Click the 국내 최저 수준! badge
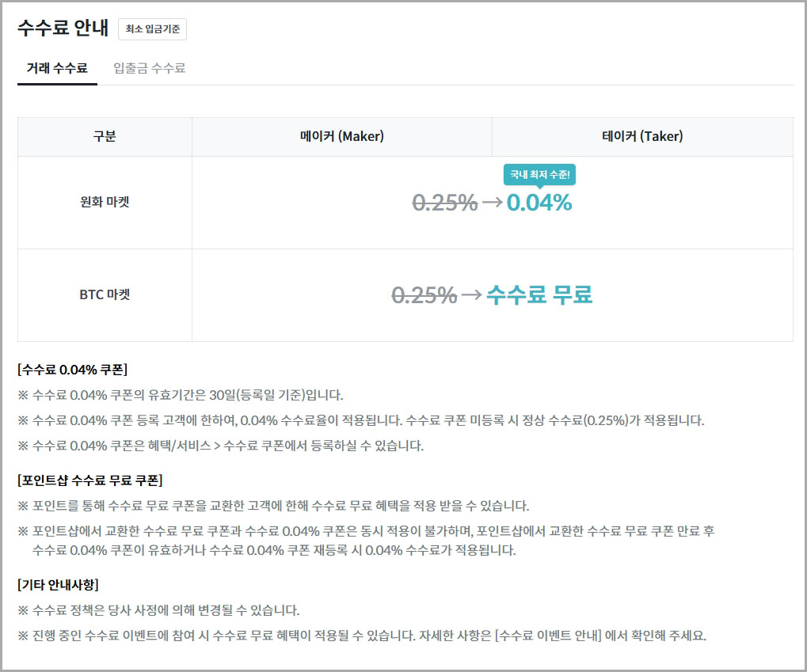Viewport: 807px width, 672px height. [541, 175]
